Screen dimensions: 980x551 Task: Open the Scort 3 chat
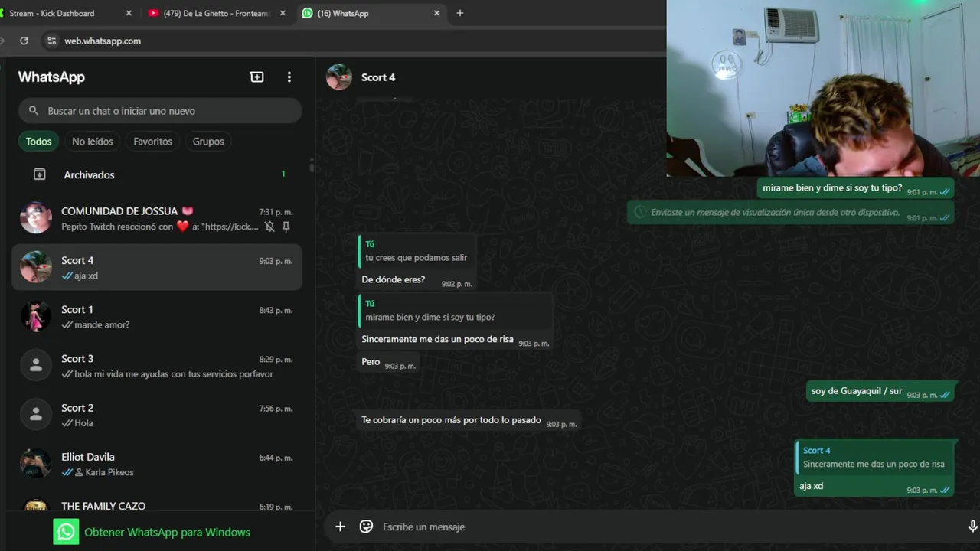click(x=157, y=365)
